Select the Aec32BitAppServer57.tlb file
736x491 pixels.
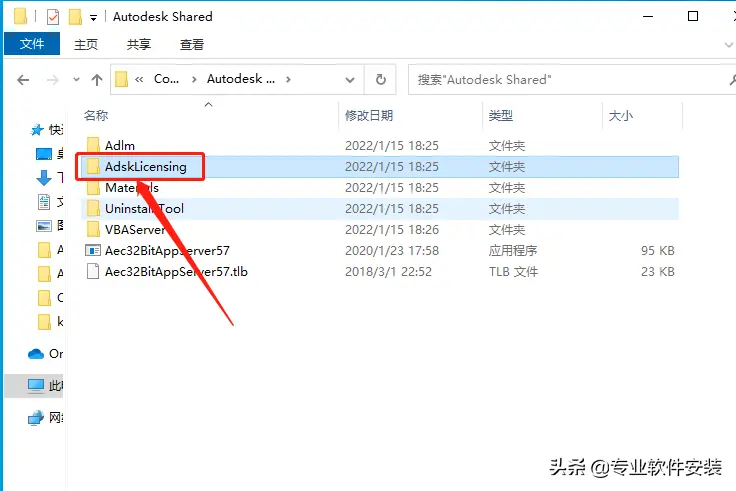pyautogui.click(x=380, y=271)
